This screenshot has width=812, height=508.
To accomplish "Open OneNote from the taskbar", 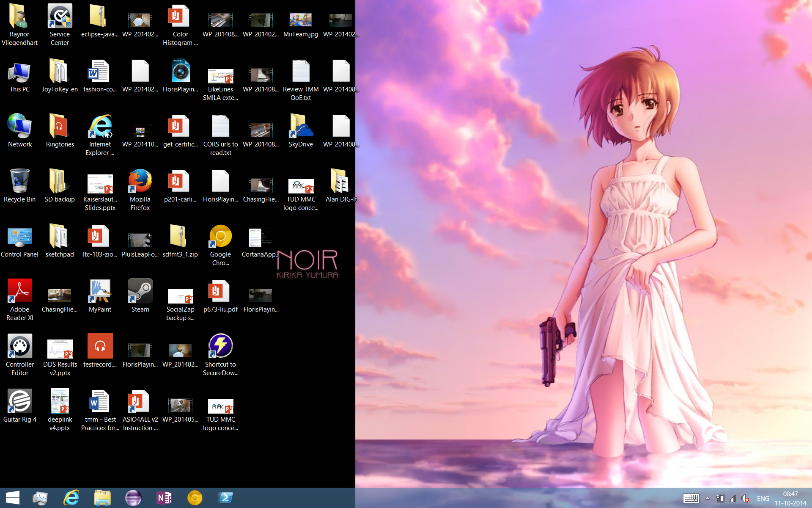I will (164, 498).
